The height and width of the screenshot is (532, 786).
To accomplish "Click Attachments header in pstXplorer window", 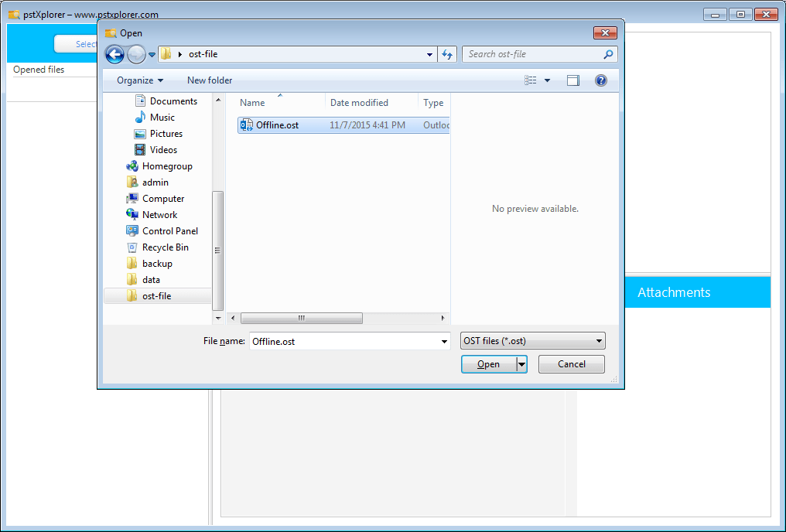I will coord(674,292).
